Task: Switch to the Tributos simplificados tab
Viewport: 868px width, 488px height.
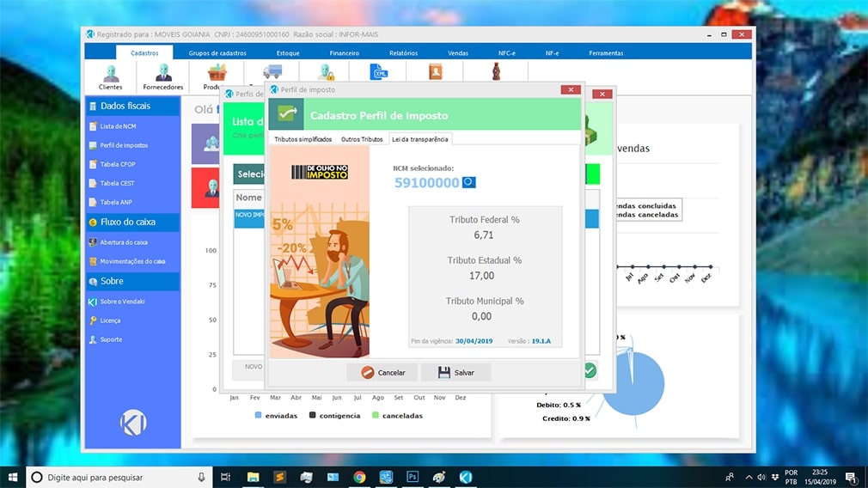Action: click(x=303, y=139)
